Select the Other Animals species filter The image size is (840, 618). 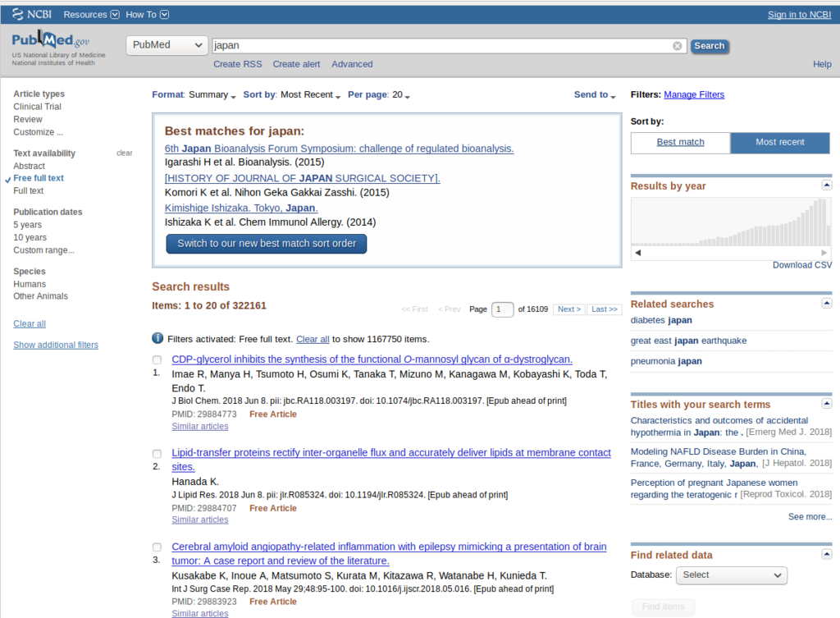pos(41,295)
